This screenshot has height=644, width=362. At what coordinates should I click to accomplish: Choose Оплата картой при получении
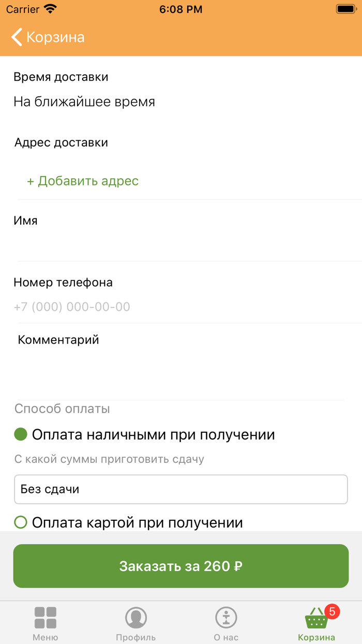[20, 523]
